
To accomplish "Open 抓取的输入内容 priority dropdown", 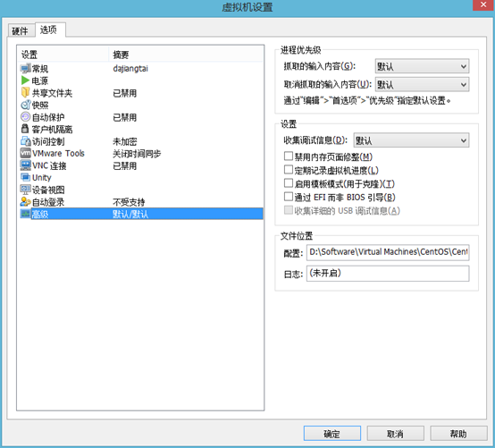I will tap(422, 66).
